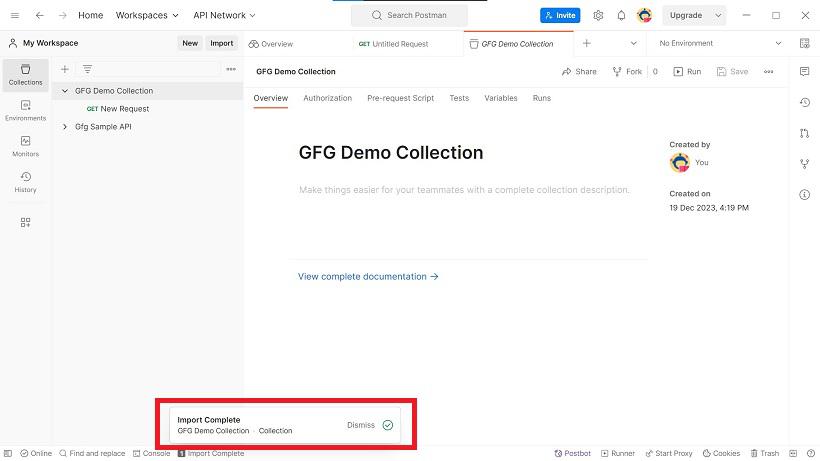Open the settings gear icon
Image resolution: width=820 pixels, height=461 pixels.
pyautogui.click(x=598, y=15)
